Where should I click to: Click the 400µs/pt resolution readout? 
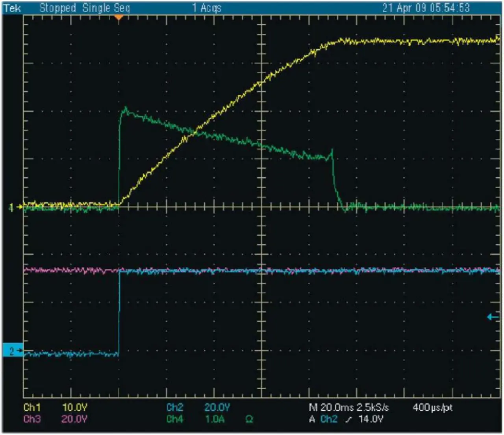[x=432, y=407]
